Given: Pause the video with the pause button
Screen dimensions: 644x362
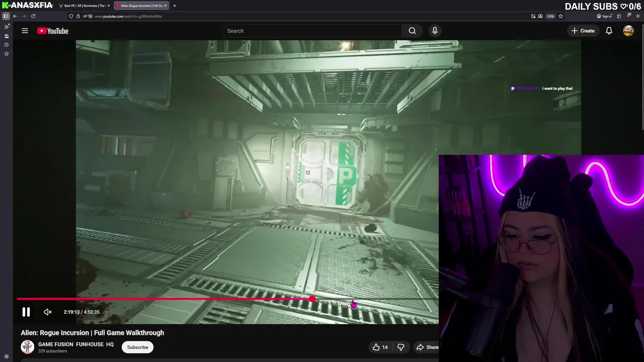Looking at the screenshot, I should point(26,312).
